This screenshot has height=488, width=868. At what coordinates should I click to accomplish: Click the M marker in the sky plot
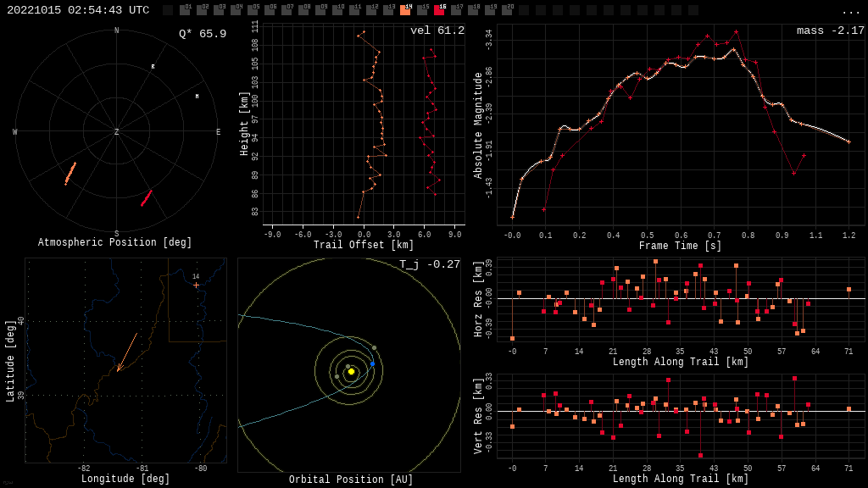pyautogui.click(x=197, y=97)
